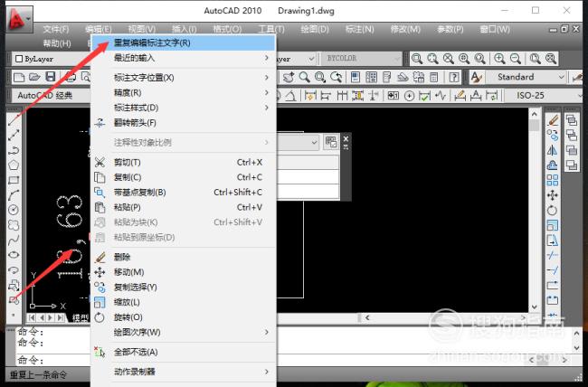Choose 缩放(L) from context menu
This screenshot has width=588, height=387.
[x=184, y=302]
